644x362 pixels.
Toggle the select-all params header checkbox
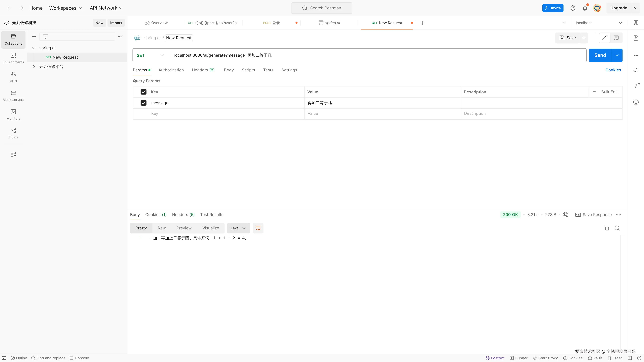[144, 92]
